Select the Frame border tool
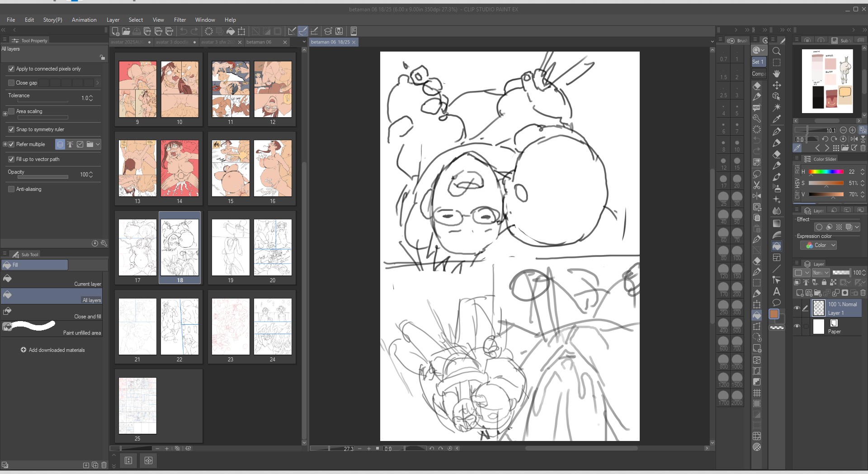868x474 pixels. 777,258
